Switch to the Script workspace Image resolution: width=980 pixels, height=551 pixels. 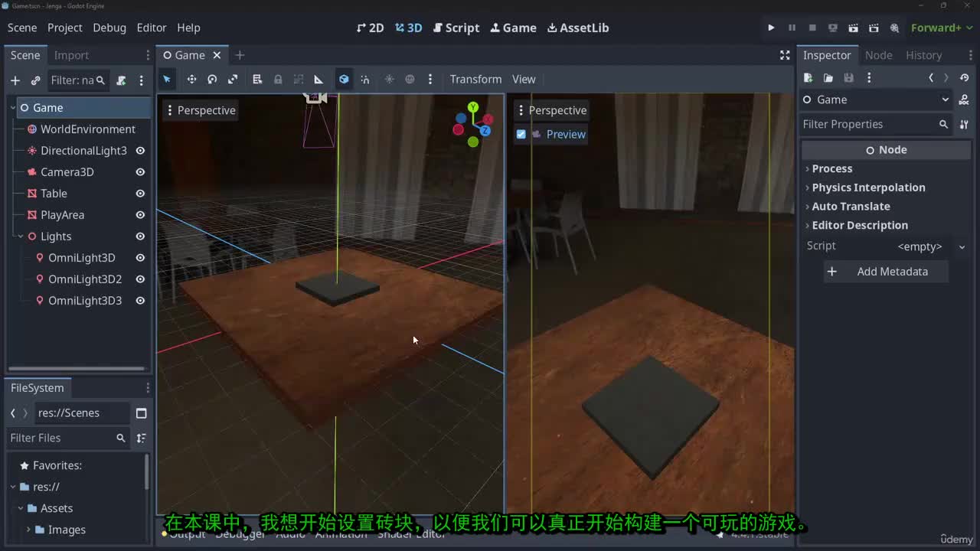point(456,28)
